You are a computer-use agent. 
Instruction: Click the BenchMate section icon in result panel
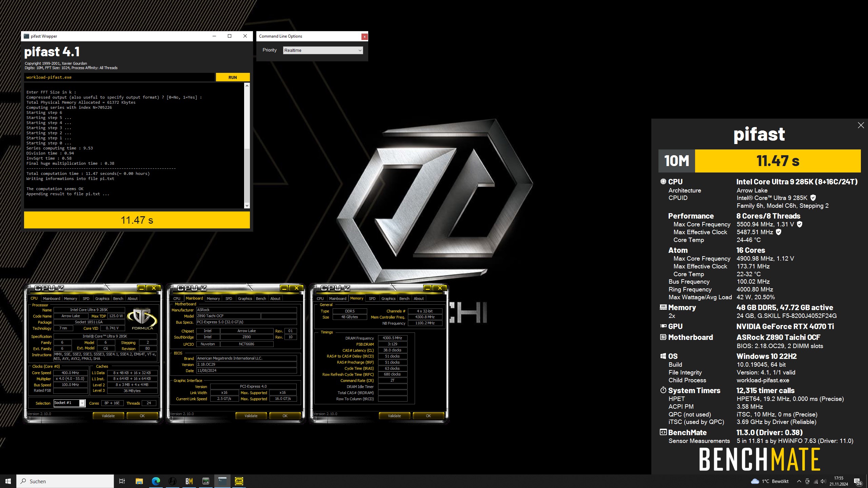(x=663, y=432)
